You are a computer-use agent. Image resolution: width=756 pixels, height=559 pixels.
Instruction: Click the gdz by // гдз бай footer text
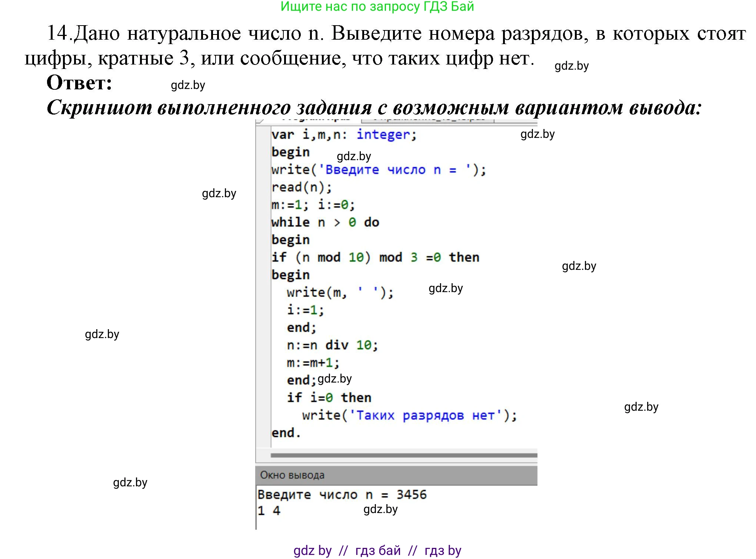377,550
